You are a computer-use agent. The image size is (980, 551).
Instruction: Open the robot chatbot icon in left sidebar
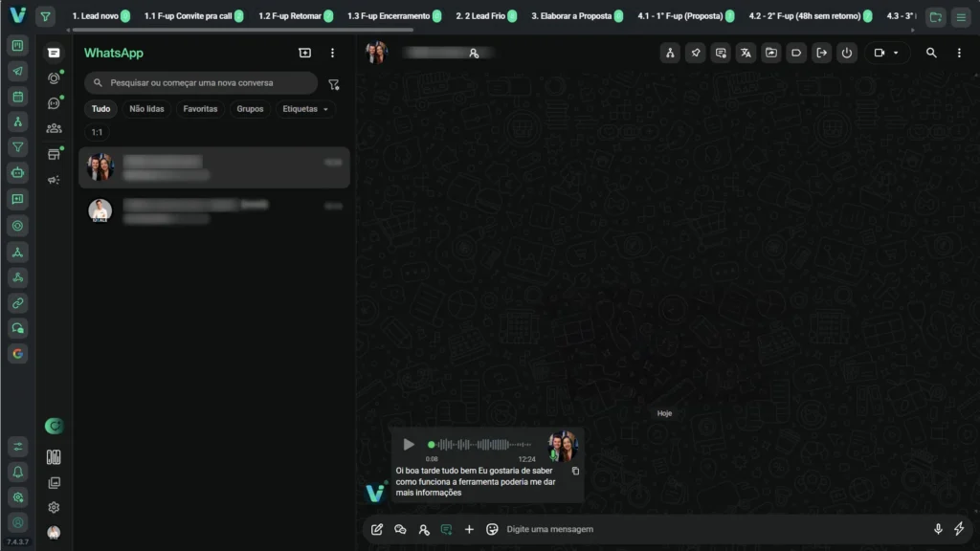tap(18, 173)
